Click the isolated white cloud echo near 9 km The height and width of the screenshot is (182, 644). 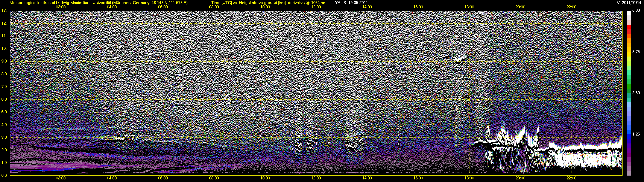[x=460, y=59]
